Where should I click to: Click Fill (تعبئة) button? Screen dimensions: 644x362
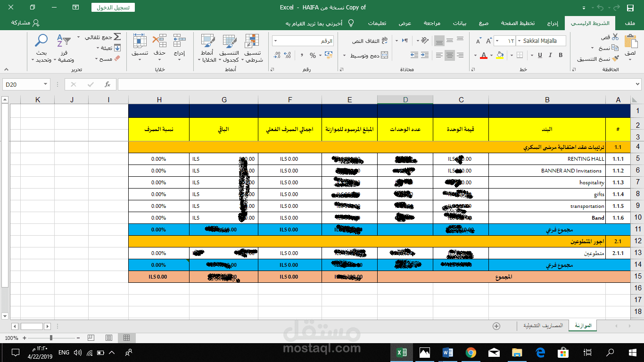pyautogui.click(x=109, y=48)
